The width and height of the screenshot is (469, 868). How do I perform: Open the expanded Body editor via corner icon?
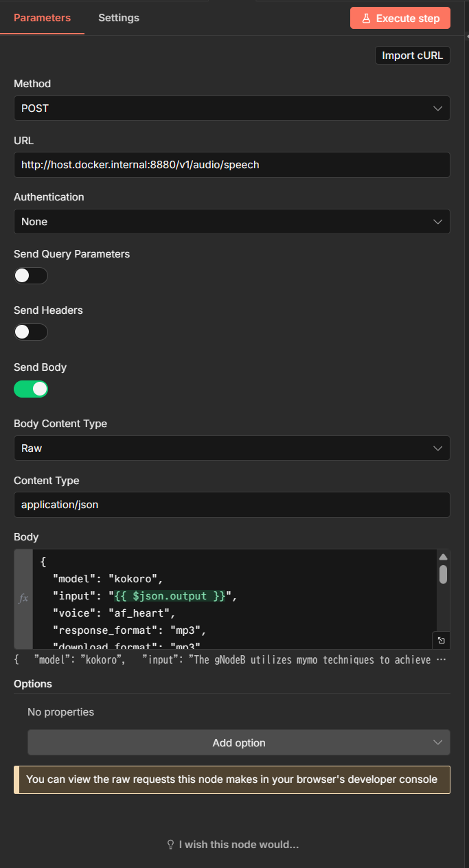click(441, 640)
